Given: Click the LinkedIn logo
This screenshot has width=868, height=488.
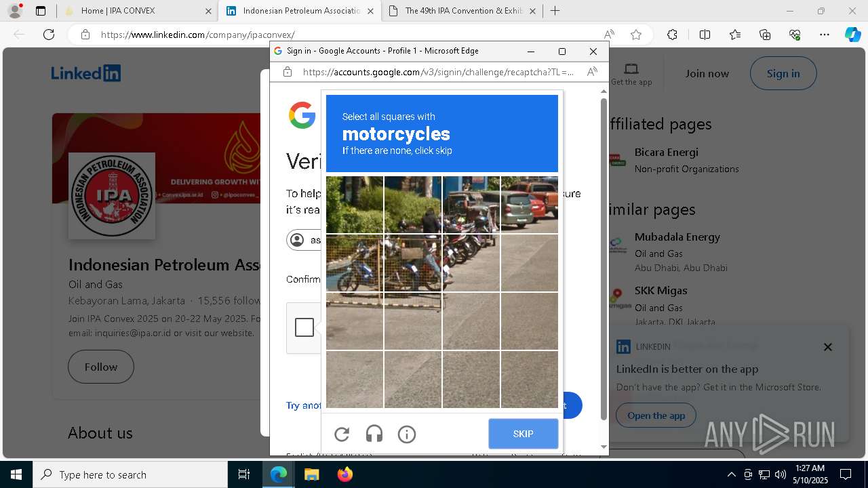Looking at the screenshot, I should click(86, 73).
